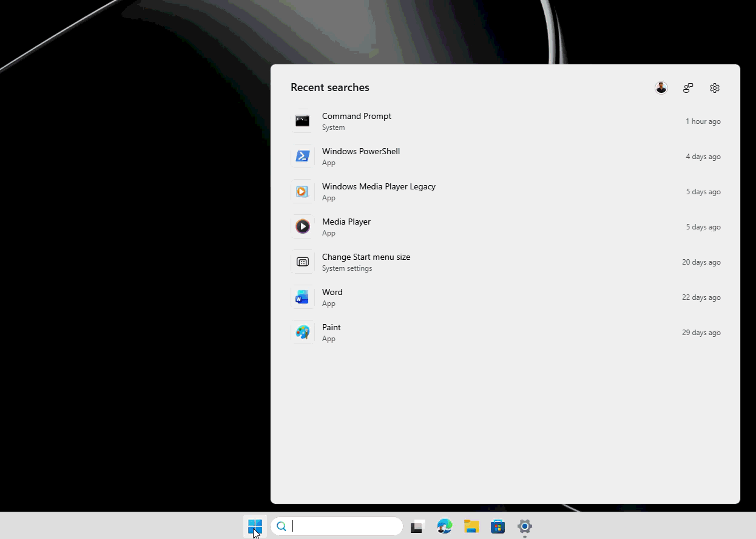756x539 pixels.
Task: Click the "4 days ago" timestamp
Action: pyautogui.click(x=703, y=157)
